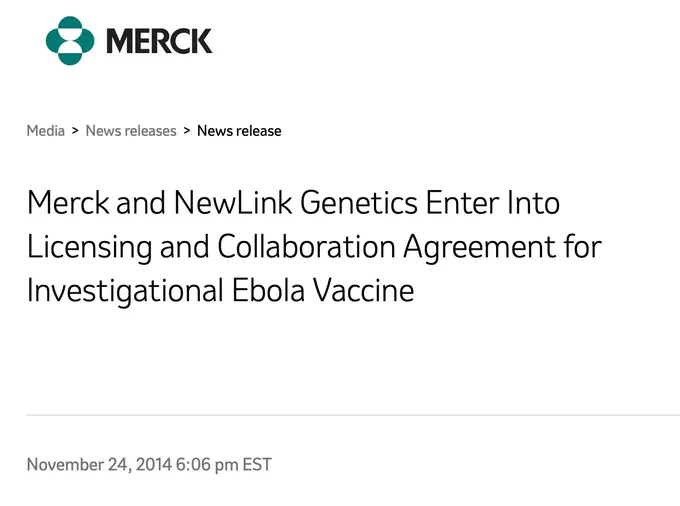Select the current News release breadcrumb
This screenshot has width=680, height=506.
coord(239,131)
